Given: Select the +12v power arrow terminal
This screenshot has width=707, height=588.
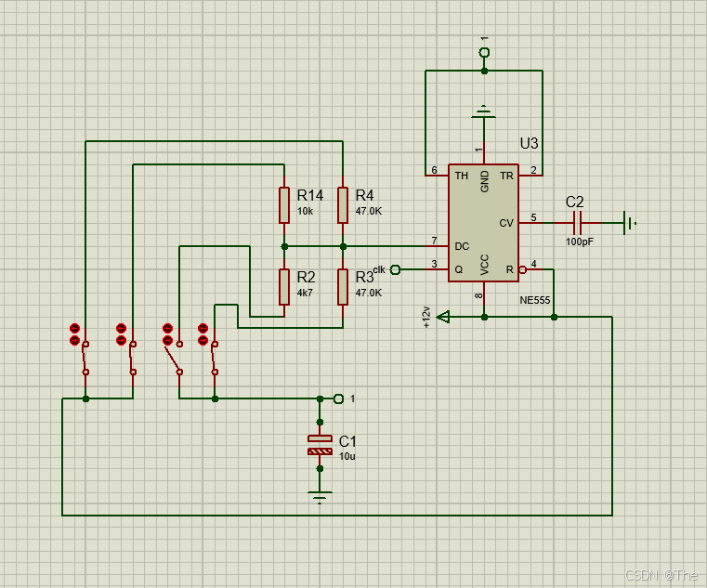Looking at the screenshot, I should (x=444, y=318).
